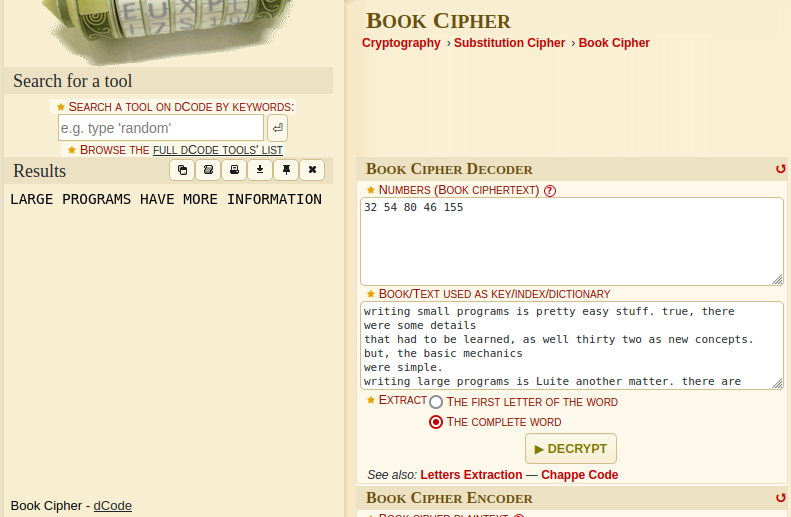Screen dimensions: 791x517
Task: Click the print results icon
Action: click(x=234, y=170)
